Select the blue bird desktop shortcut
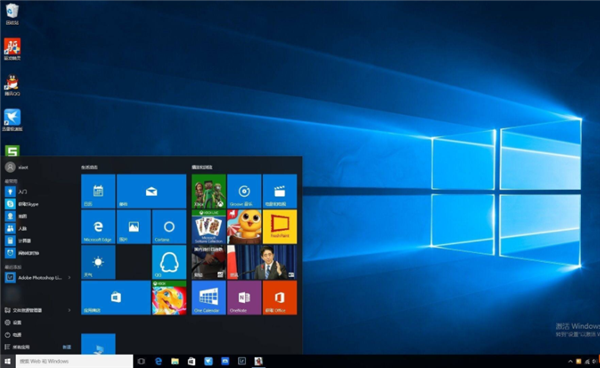This screenshot has height=368, width=600. pyautogui.click(x=12, y=120)
